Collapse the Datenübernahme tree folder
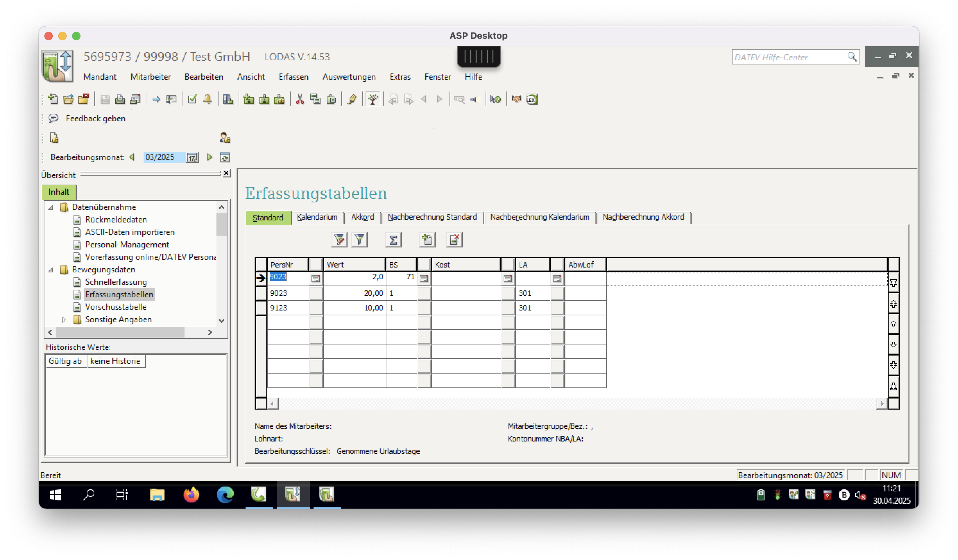 click(51, 208)
